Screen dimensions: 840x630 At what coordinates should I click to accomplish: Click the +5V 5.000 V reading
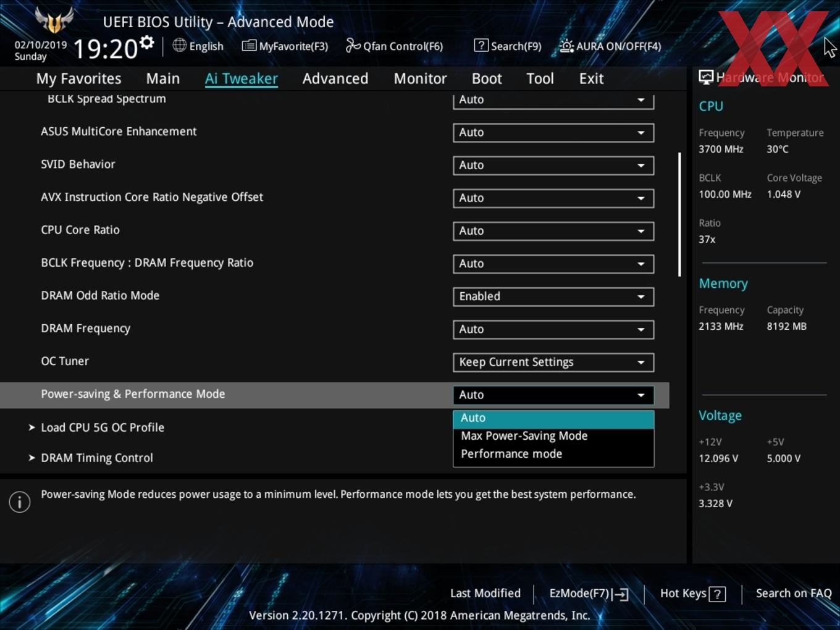pyautogui.click(x=784, y=458)
